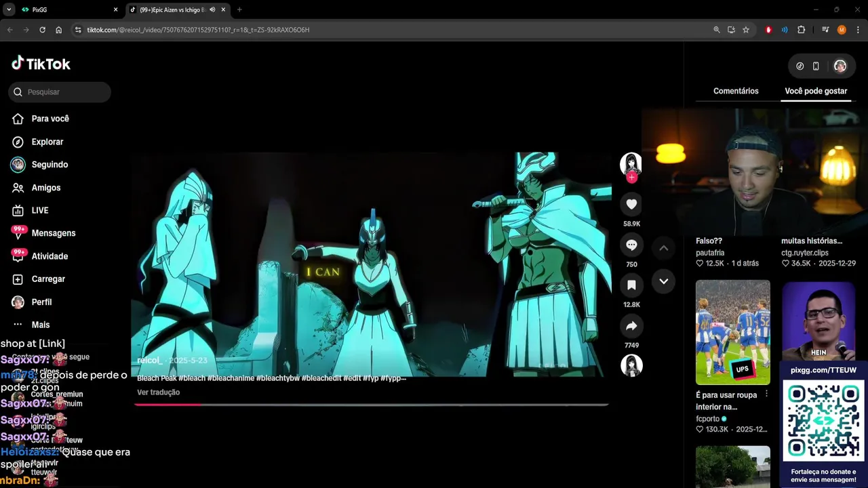Open the profile avatar at top right

(x=840, y=66)
